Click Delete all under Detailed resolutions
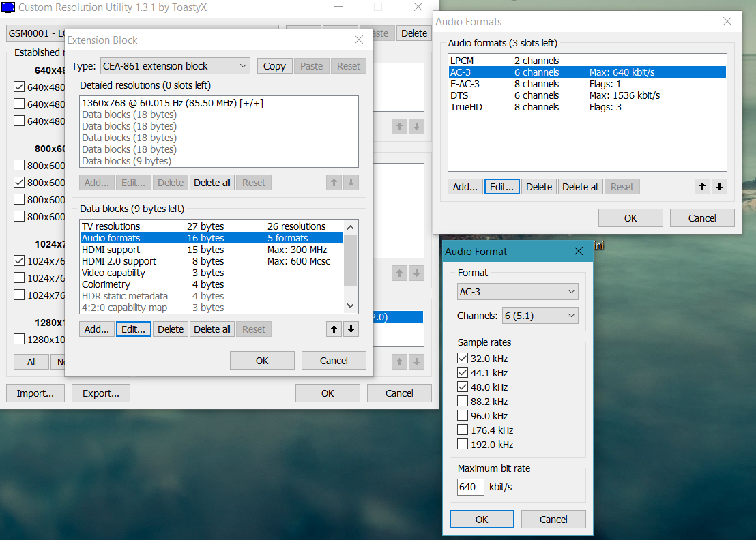Screen dimensions: 756x540 [x=212, y=183]
